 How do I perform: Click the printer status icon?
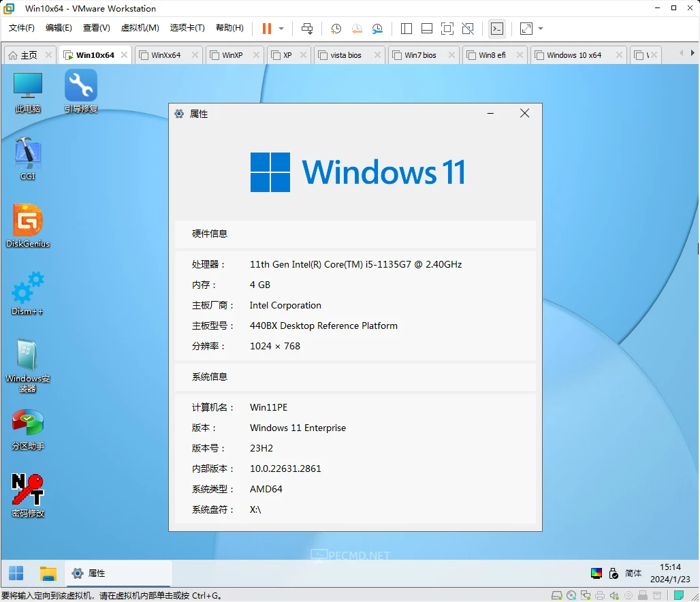[x=600, y=595]
